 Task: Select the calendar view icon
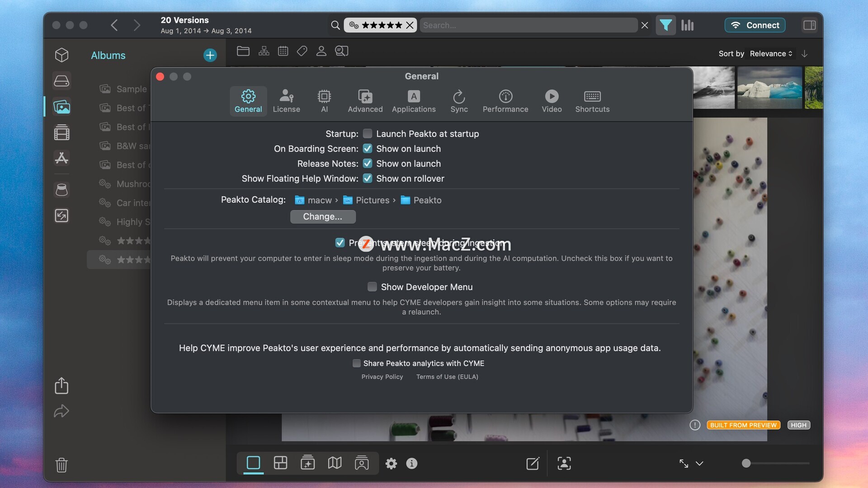tap(283, 51)
